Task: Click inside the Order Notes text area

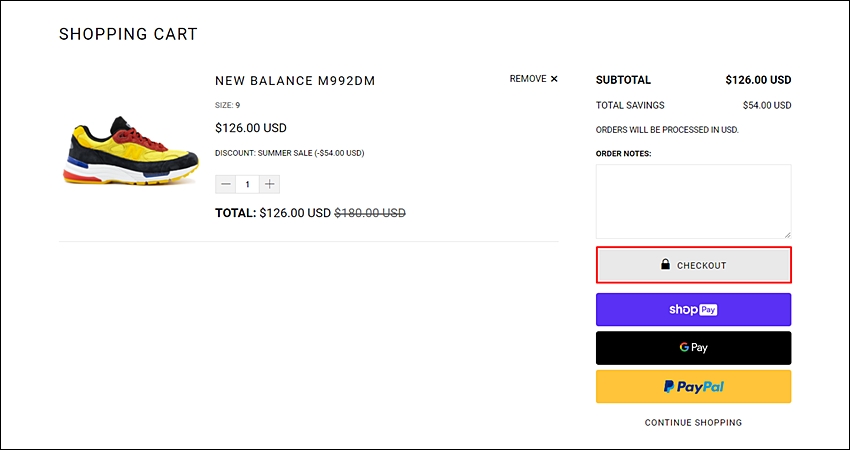Action: [693, 201]
